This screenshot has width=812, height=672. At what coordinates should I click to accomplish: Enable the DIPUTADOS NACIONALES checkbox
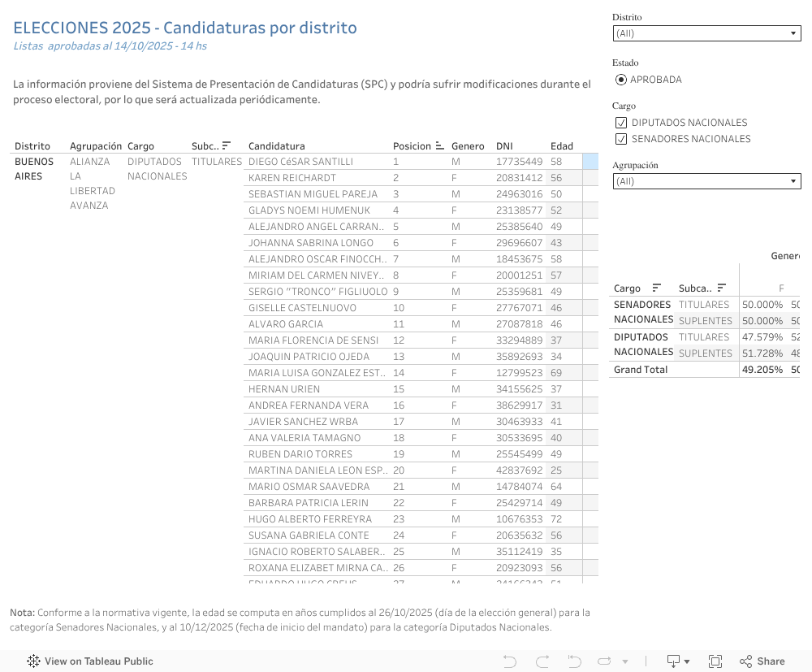(x=621, y=122)
